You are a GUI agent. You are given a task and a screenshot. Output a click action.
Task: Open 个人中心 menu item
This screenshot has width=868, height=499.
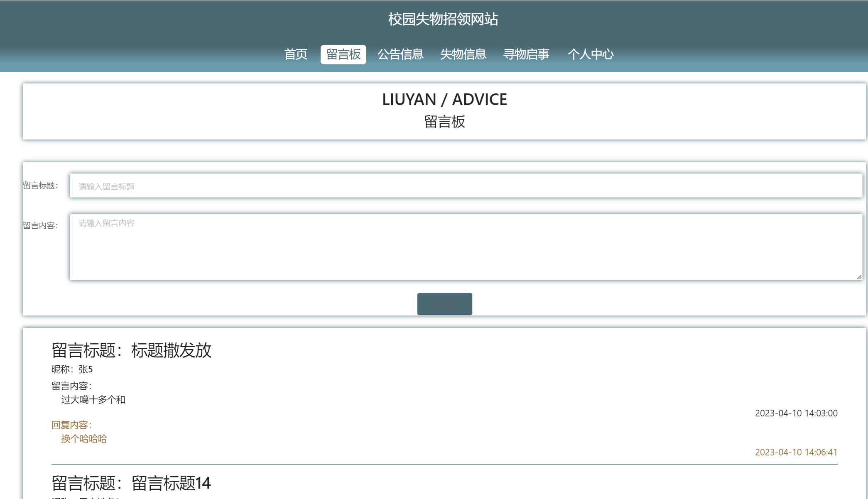coord(590,54)
